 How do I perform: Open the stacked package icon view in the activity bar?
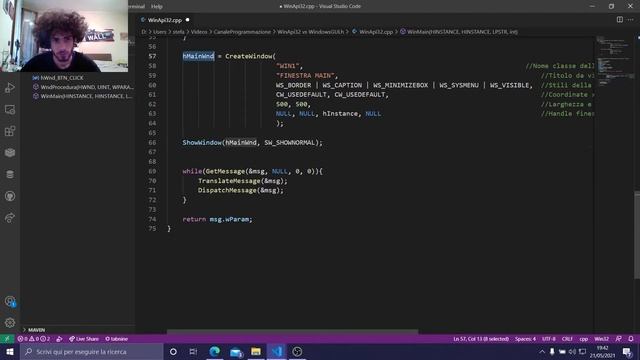pos(10,153)
